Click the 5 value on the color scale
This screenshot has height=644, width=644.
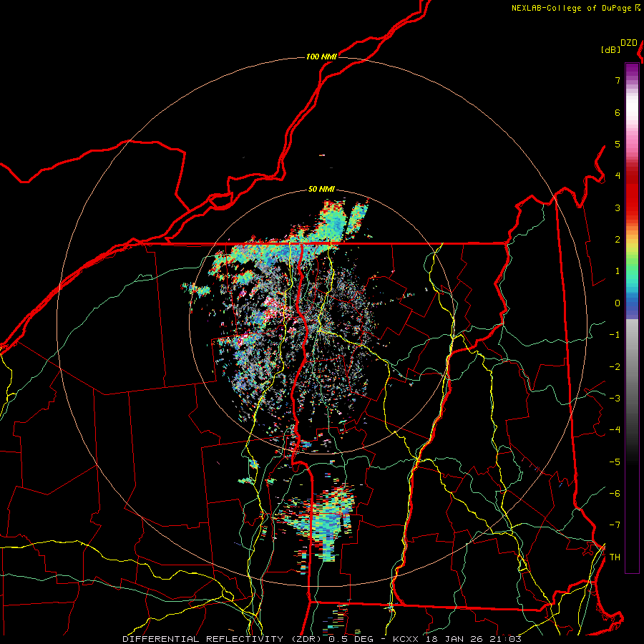[618, 144]
